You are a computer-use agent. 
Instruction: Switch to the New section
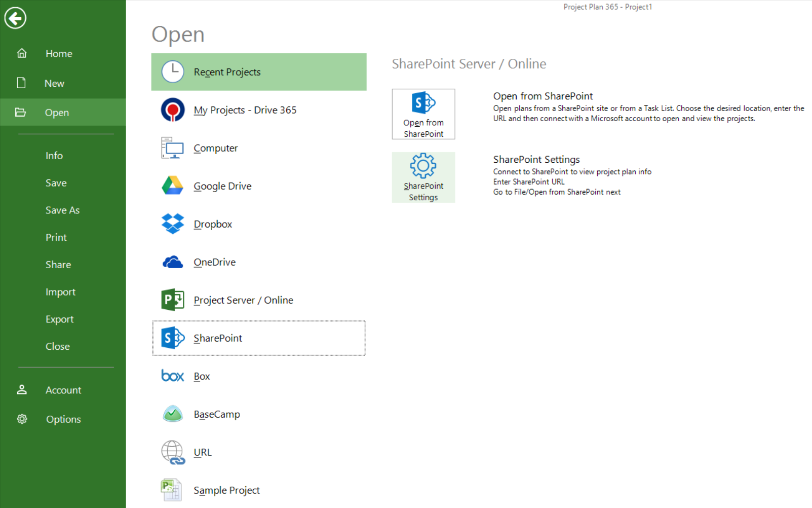point(54,83)
